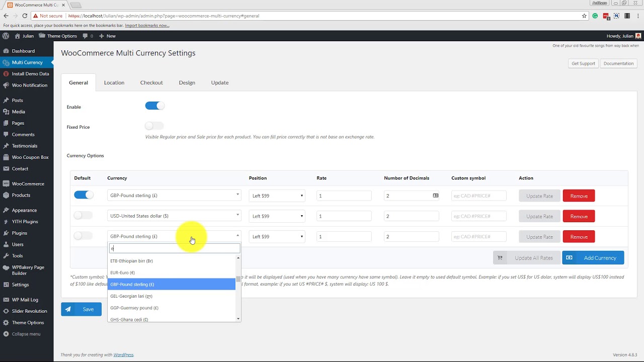Viewport: 644px width, 362px height.
Task: Click the browser reload icon
Action: point(24,16)
